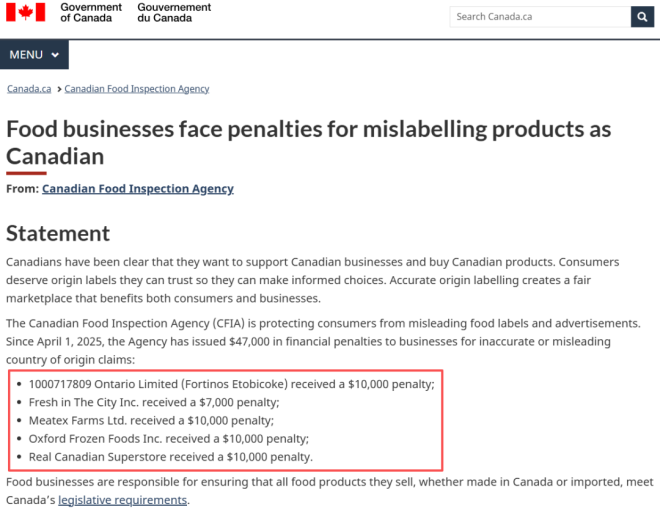Viewport: 660px width, 512px height.
Task: Go to Canada.ca breadcrumb link
Action: [29, 89]
